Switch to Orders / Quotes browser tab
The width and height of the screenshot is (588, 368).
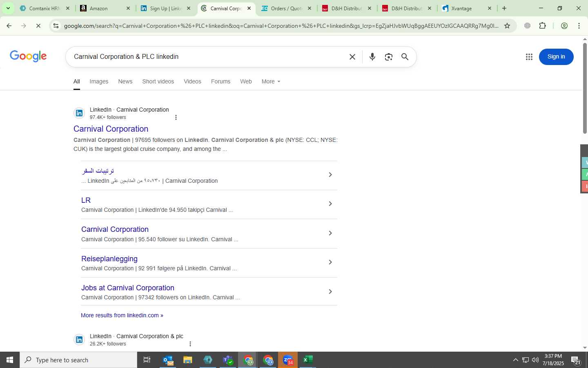click(286, 8)
